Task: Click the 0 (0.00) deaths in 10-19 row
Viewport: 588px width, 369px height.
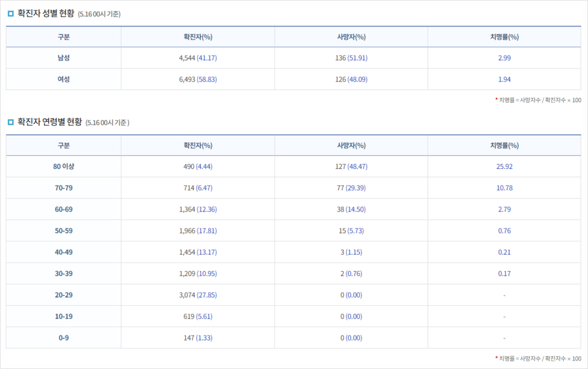Action: 351,316
